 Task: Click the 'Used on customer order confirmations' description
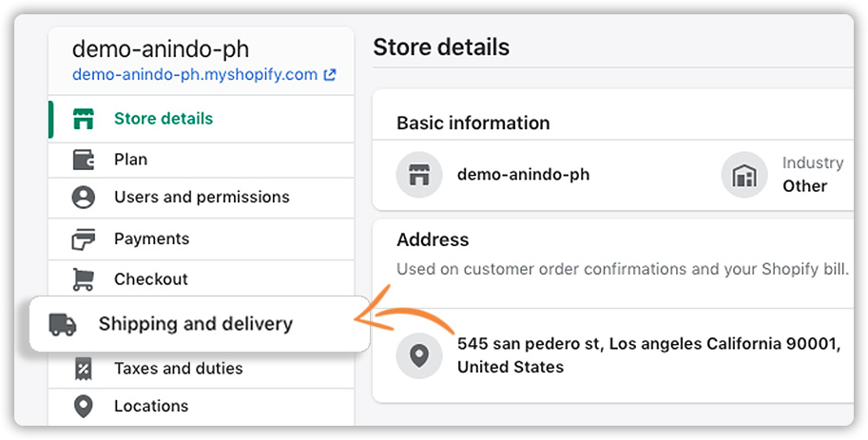(x=623, y=270)
